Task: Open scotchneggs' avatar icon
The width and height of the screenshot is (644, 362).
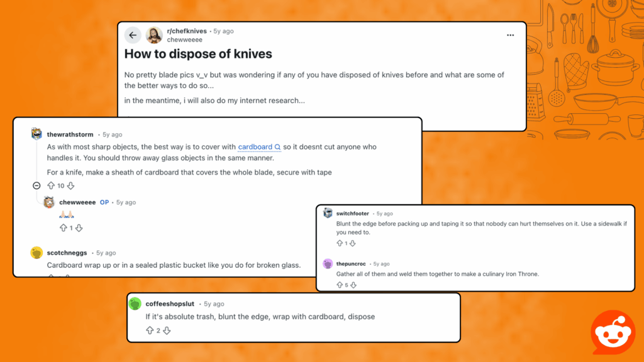Action: [36, 253]
